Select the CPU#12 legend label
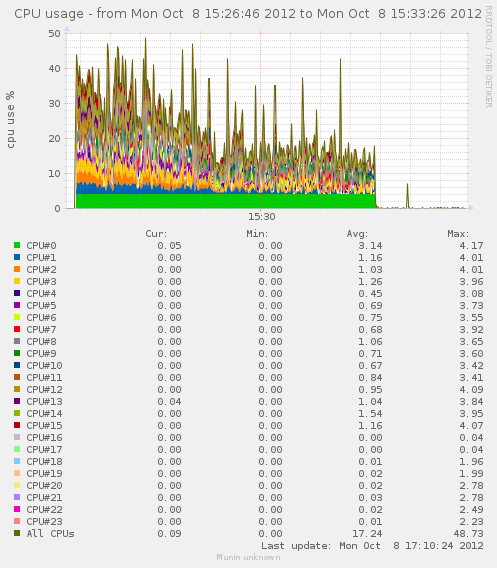The width and height of the screenshot is (497, 568). (x=44, y=389)
